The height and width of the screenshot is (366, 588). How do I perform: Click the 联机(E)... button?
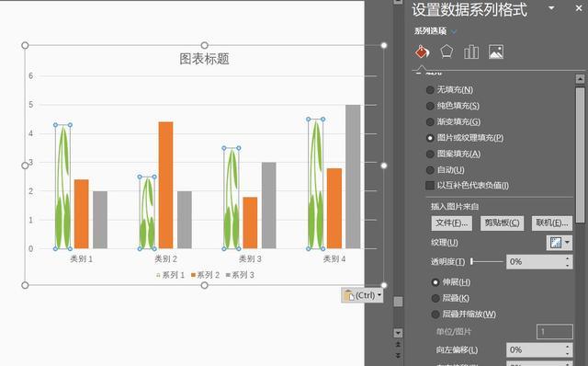[552, 223]
